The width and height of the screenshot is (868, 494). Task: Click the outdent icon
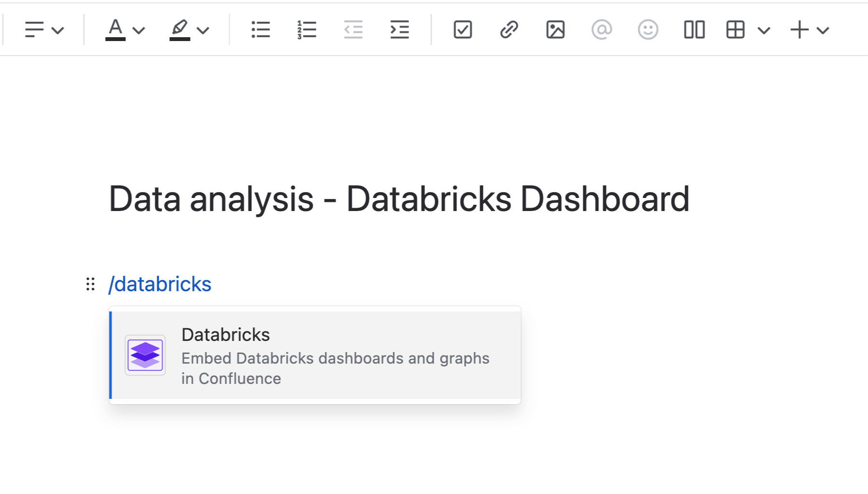(353, 30)
